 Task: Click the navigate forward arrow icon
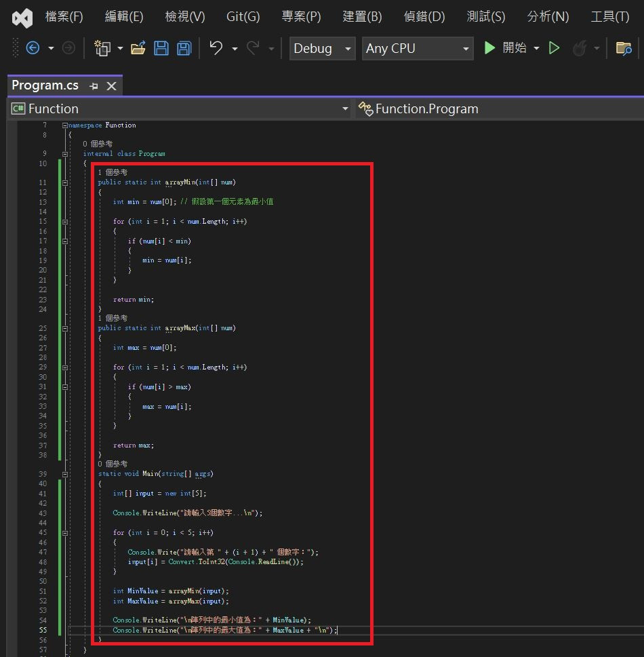pyautogui.click(x=68, y=48)
